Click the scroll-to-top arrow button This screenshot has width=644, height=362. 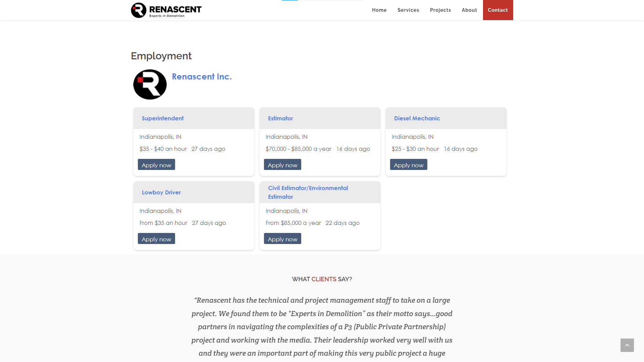coord(628,345)
